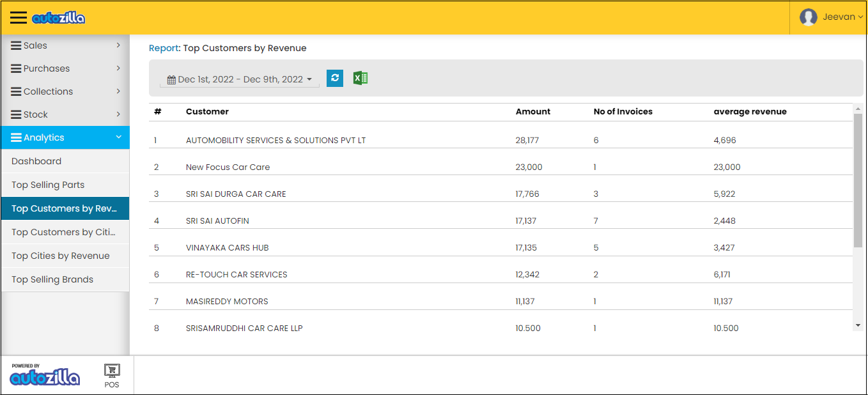The image size is (868, 395).
Task: Click invoice count 7 for SRI SAI AUTOFIN
Action: [596, 221]
